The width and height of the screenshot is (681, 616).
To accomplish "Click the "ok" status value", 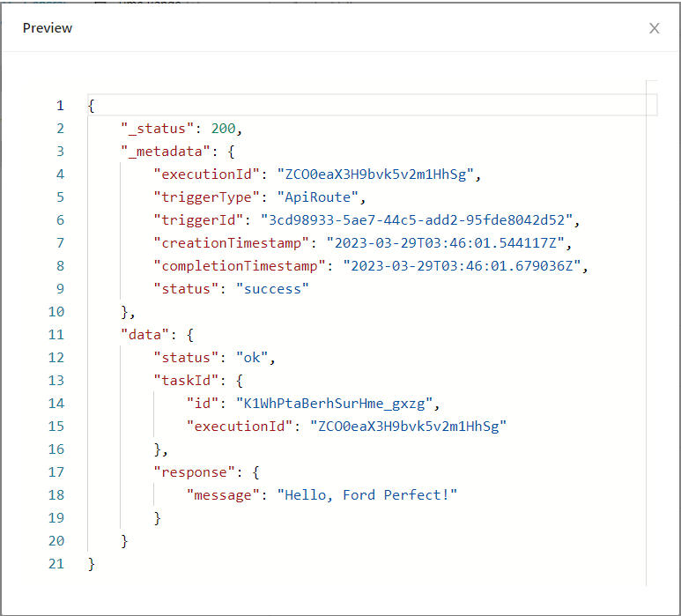I will pos(254,358).
